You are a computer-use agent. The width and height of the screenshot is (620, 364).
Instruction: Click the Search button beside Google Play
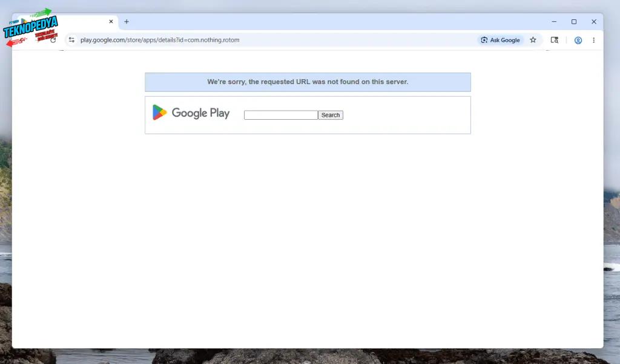coord(331,115)
